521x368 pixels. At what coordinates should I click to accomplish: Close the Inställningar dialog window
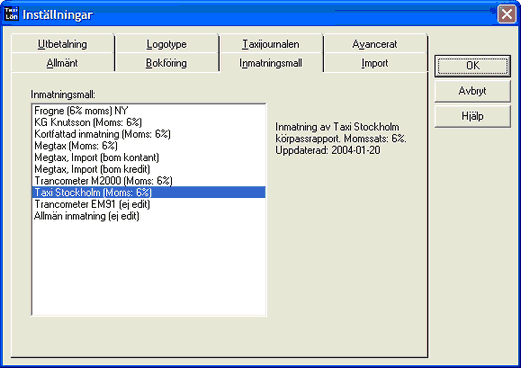pos(507,14)
